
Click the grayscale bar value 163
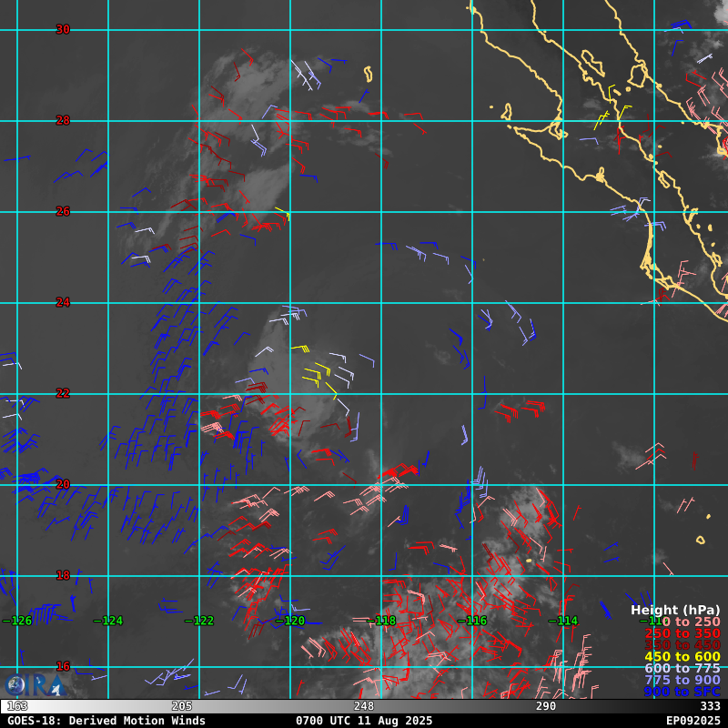[17, 706]
